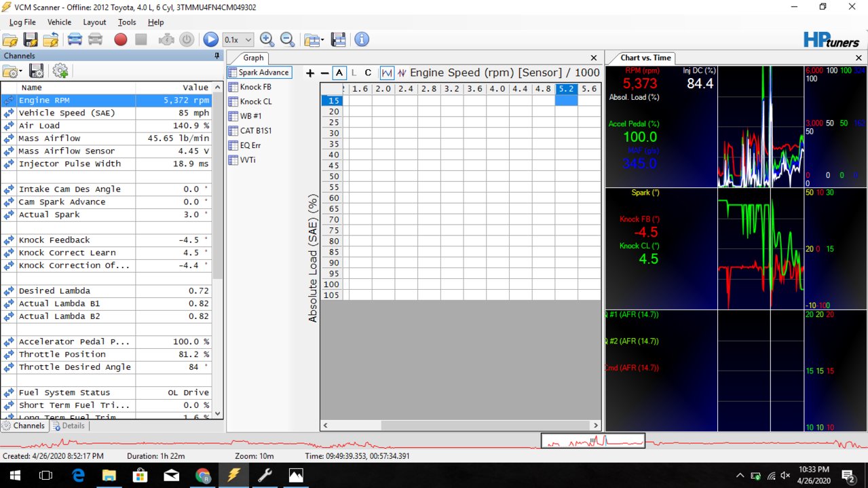Click the red waveform filter icon
The height and width of the screenshot is (488, 868).
[x=402, y=73]
